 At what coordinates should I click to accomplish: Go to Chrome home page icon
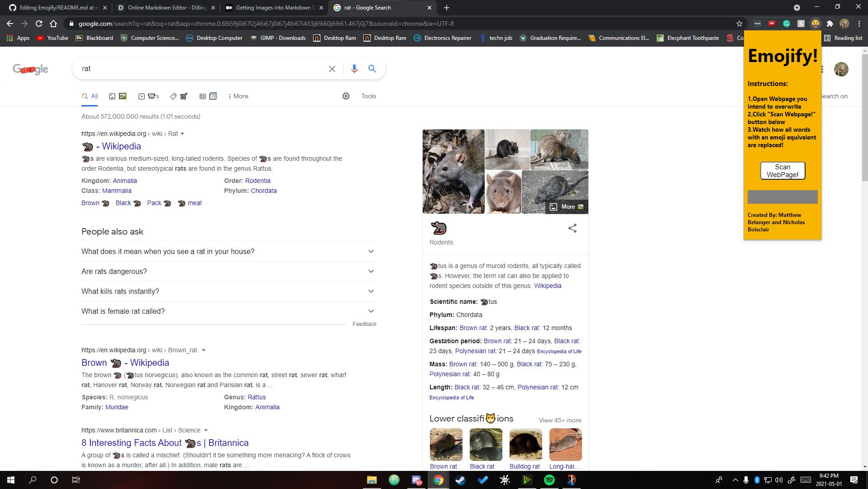coord(53,24)
